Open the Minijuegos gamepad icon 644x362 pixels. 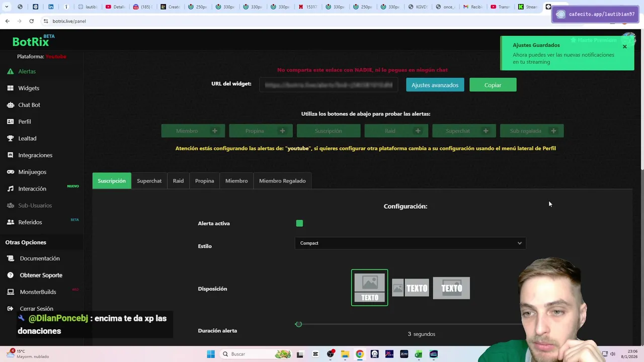(x=10, y=172)
